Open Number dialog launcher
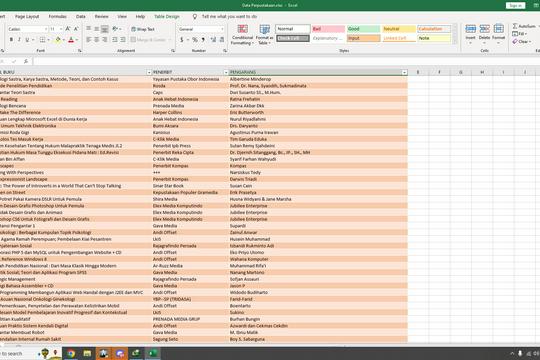Viewport: 540px width, 360px height. click(225, 51)
